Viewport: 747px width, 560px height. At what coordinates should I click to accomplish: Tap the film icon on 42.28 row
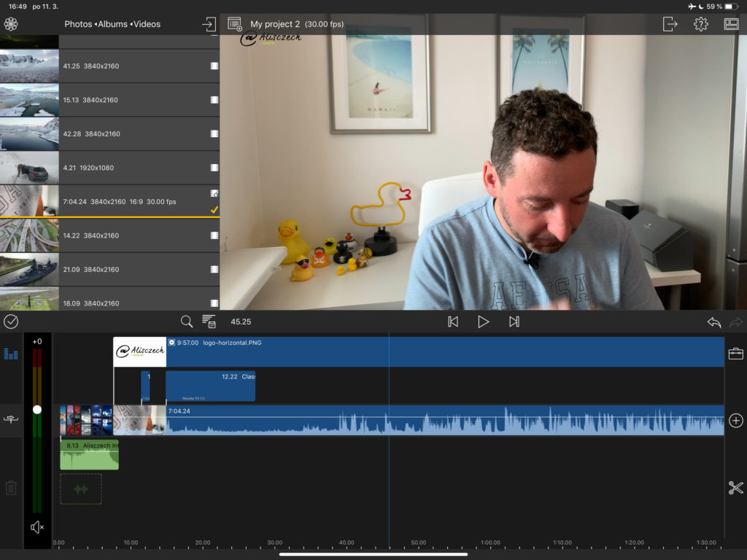pyautogui.click(x=214, y=134)
